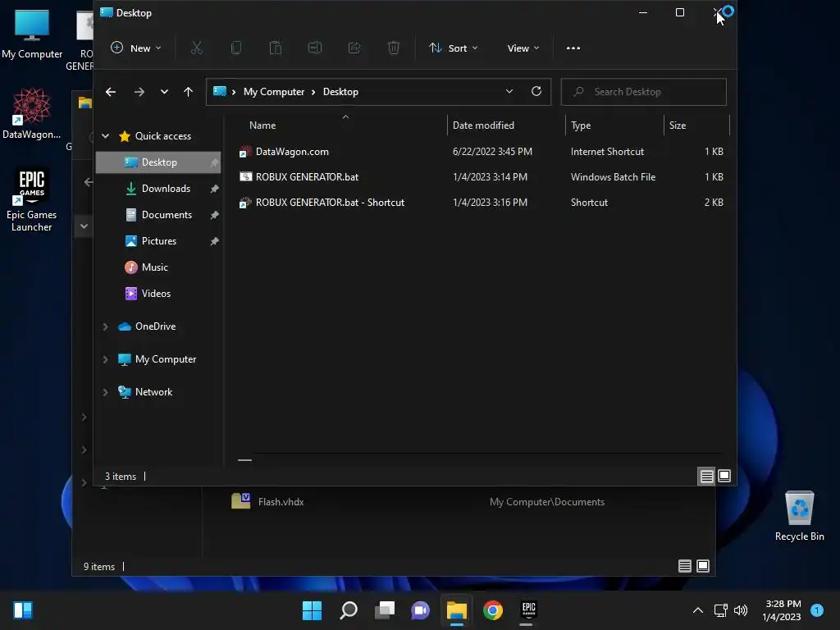The width and height of the screenshot is (840, 630).
Task: Click My Computer breadcrumb in address bar
Action: [x=274, y=92]
